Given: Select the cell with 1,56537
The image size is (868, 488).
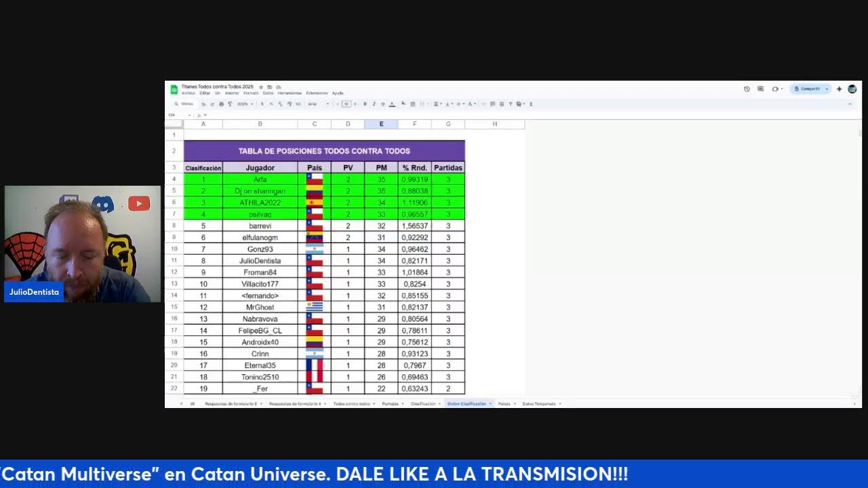Looking at the screenshot, I should [414, 226].
